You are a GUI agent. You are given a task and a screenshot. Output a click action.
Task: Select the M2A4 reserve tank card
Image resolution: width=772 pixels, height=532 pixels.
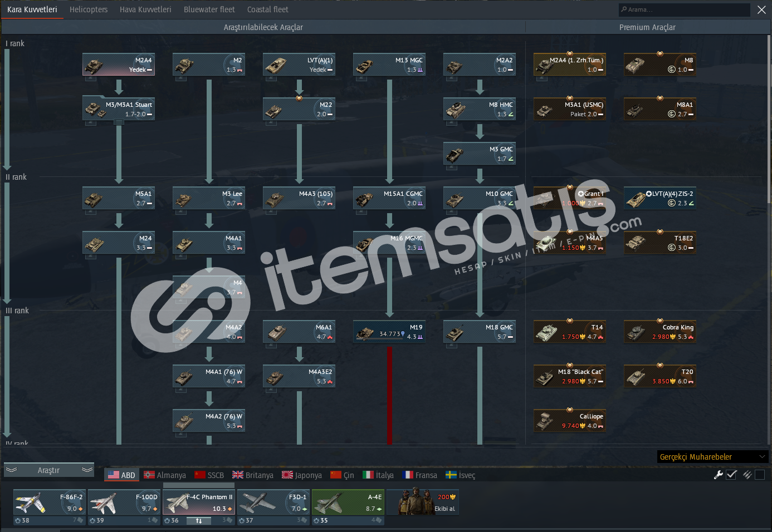[x=119, y=65]
